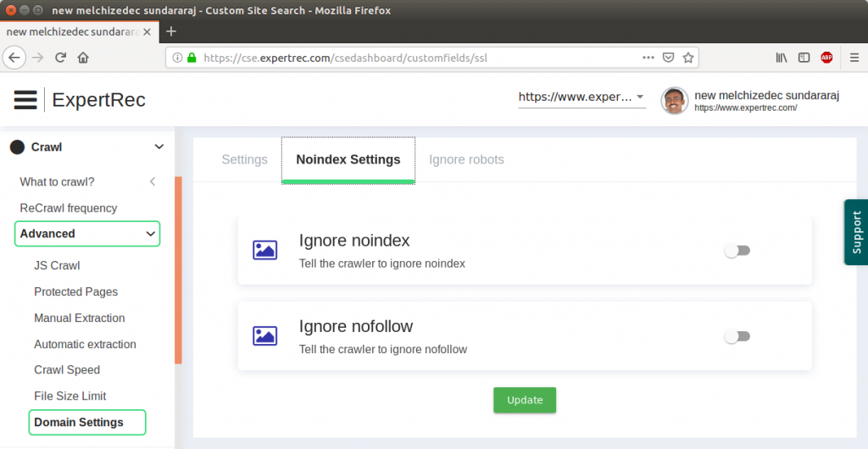Click the https://www.expertrec.com/ profile link
The height and width of the screenshot is (449, 868).
pyautogui.click(x=746, y=108)
